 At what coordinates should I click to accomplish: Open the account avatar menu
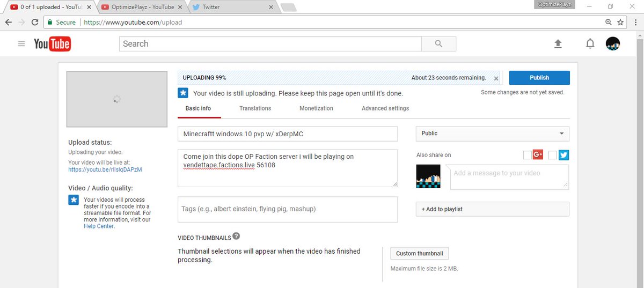coord(613,44)
